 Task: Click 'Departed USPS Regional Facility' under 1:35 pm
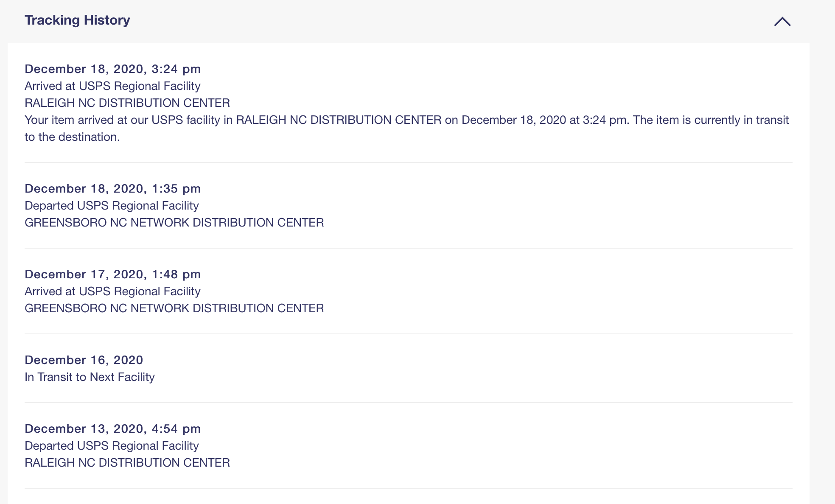coord(112,206)
